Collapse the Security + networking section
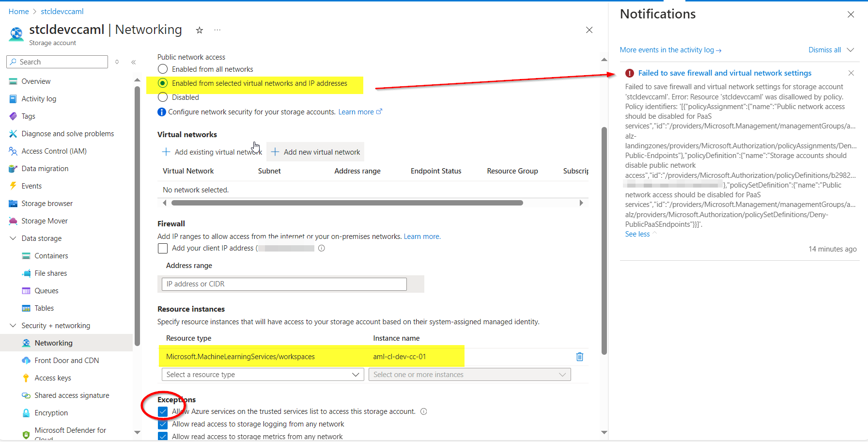 pyautogui.click(x=13, y=326)
